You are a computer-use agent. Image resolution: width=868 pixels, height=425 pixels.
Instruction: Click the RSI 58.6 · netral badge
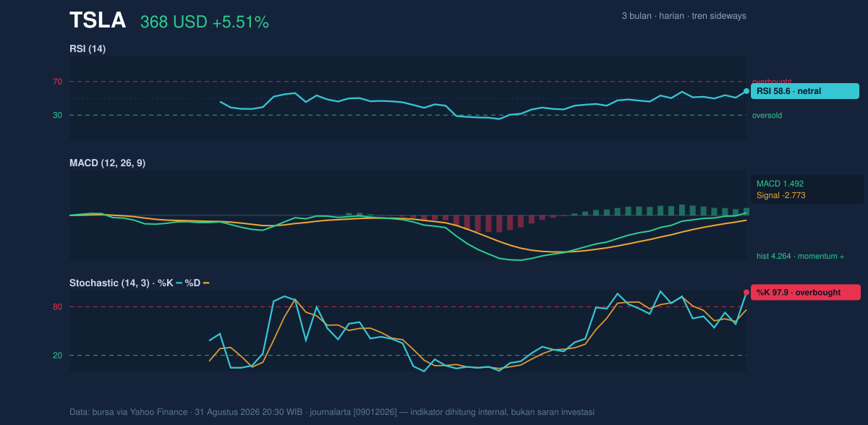(805, 91)
